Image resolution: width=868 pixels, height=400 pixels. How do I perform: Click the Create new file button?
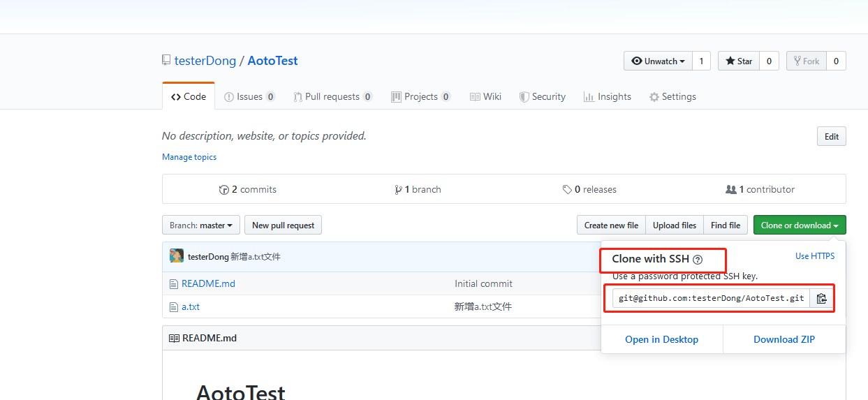pyautogui.click(x=611, y=225)
